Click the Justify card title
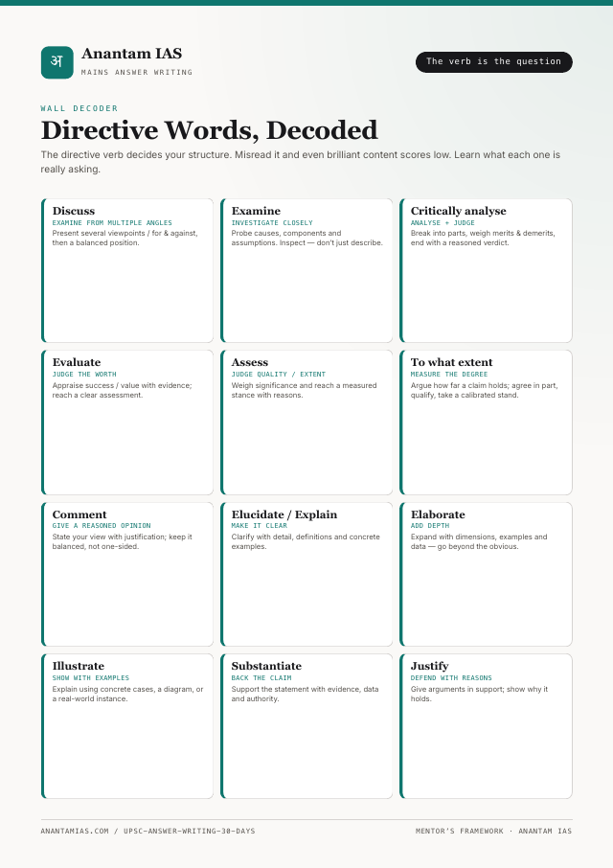 [x=429, y=666]
